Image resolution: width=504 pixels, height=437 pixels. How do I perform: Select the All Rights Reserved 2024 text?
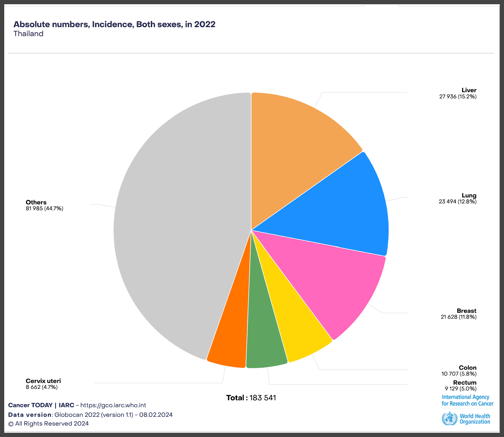tap(49, 423)
